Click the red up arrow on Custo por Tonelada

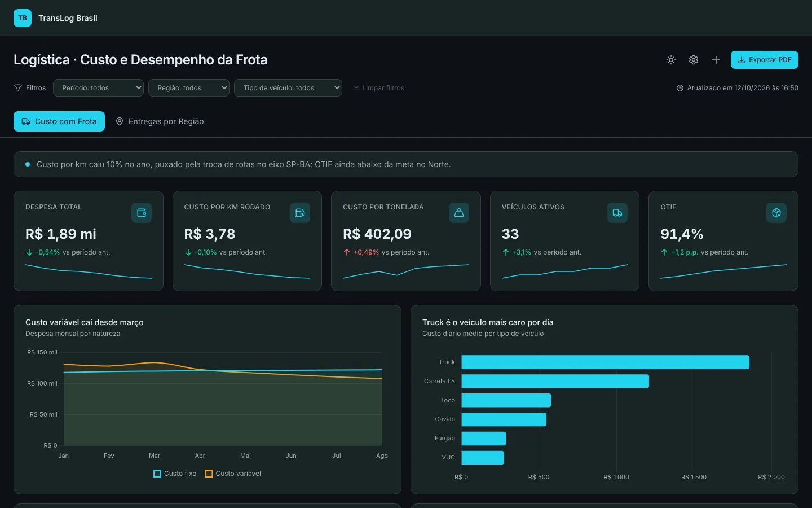point(347,252)
